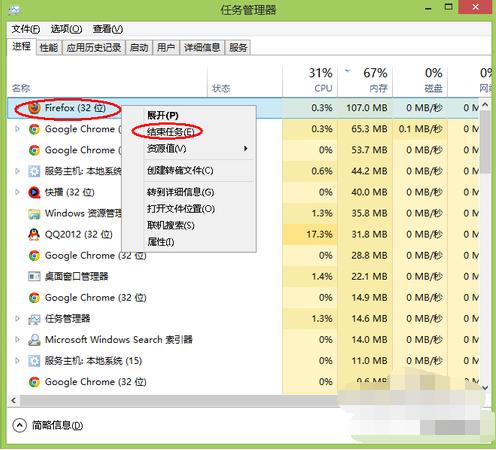Screen dimensions: 496x450
Task: Switch to the 性能 tab
Action: tap(49, 48)
